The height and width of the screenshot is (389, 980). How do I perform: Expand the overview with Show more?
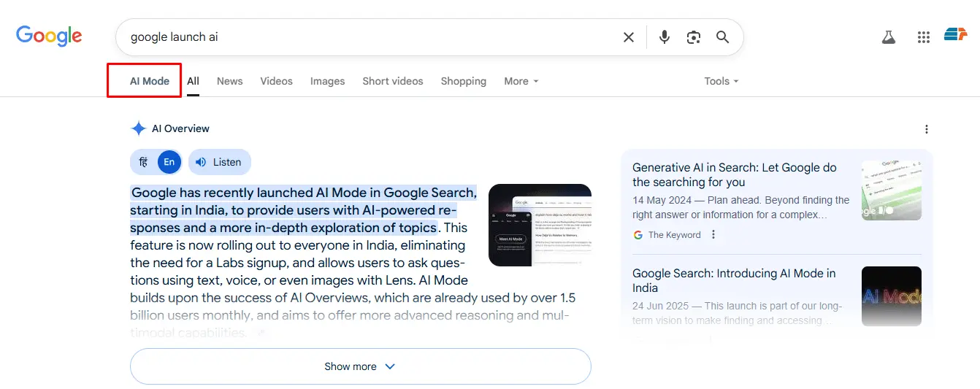[x=360, y=366]
